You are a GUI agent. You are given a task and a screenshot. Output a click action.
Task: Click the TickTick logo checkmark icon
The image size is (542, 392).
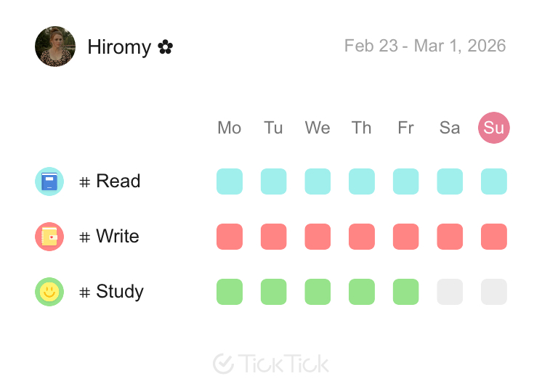coord(223,364)
